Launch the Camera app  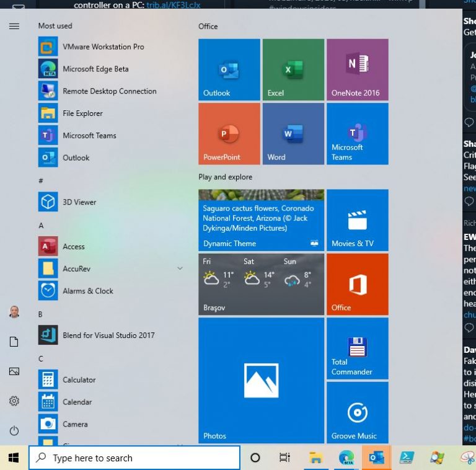tap(111, 424)
